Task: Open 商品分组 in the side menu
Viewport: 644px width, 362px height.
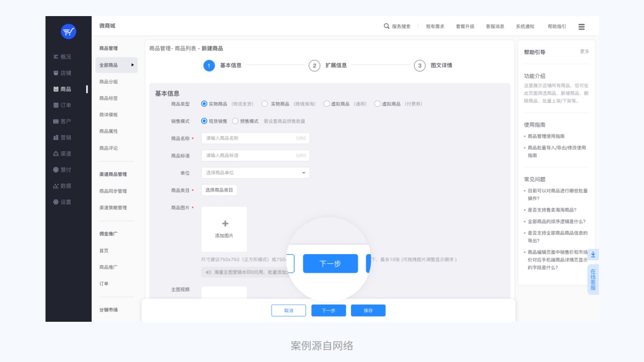Action: [108, 82]
